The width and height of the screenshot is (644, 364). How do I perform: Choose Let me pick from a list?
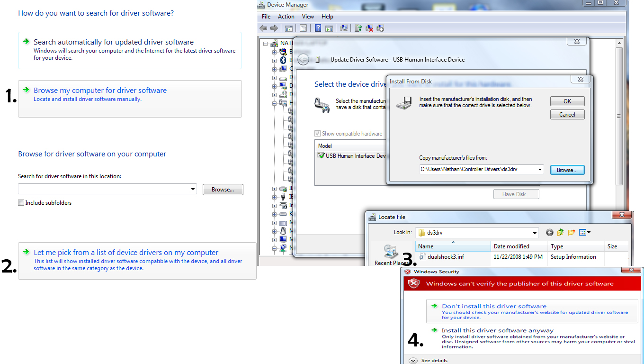(x=137, y=261)
